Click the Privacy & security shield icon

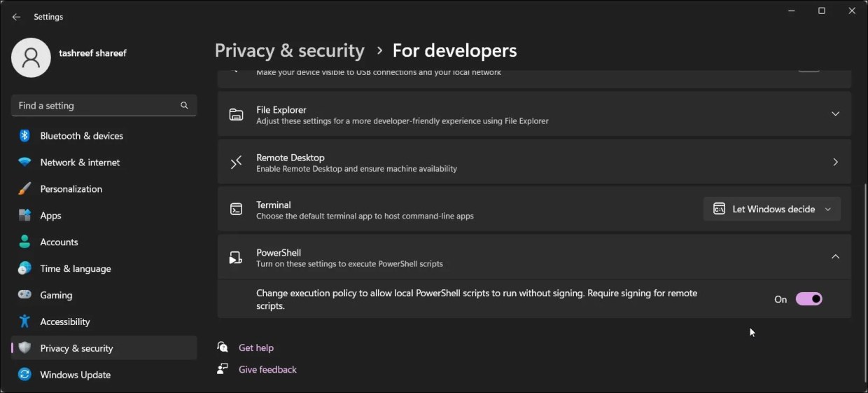tap(24, 348)
